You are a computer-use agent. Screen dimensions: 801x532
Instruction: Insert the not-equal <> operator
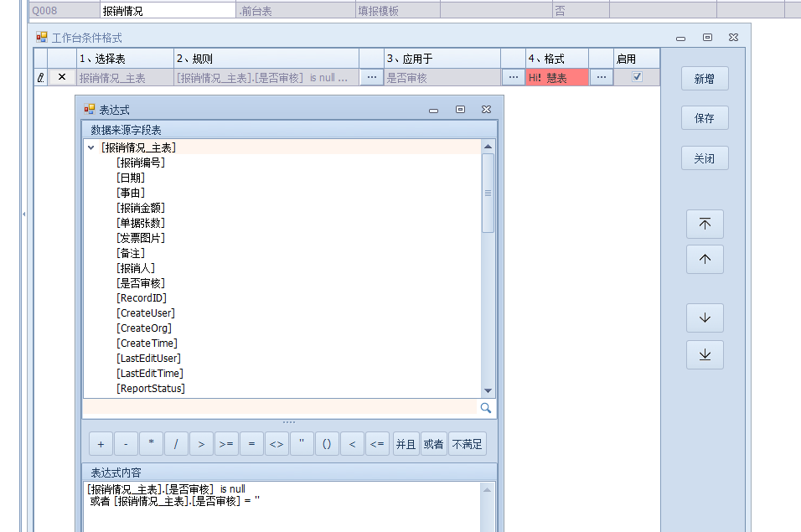pyautogui.click(x=276, y=444)
